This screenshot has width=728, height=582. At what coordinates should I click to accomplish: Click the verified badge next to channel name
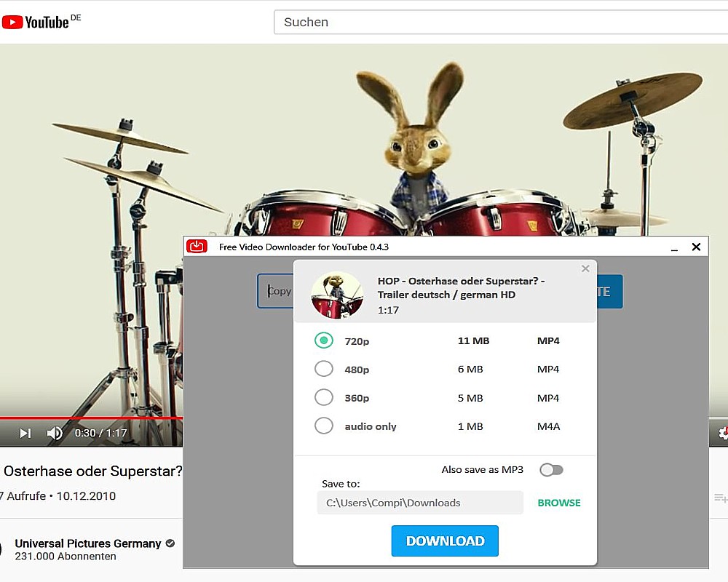click(x=170, y=543)
